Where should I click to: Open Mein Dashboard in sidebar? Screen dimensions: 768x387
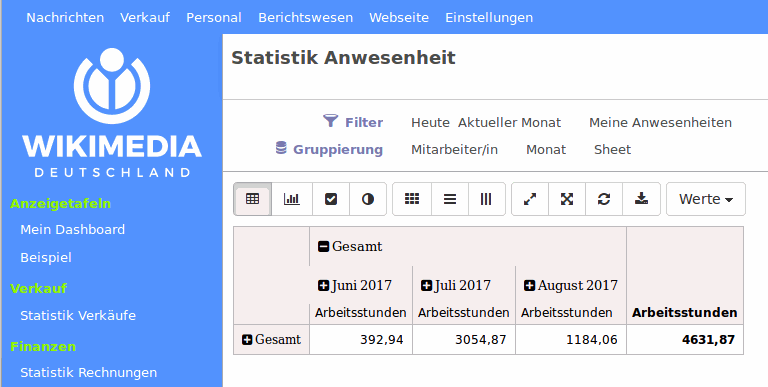(72, 230)
